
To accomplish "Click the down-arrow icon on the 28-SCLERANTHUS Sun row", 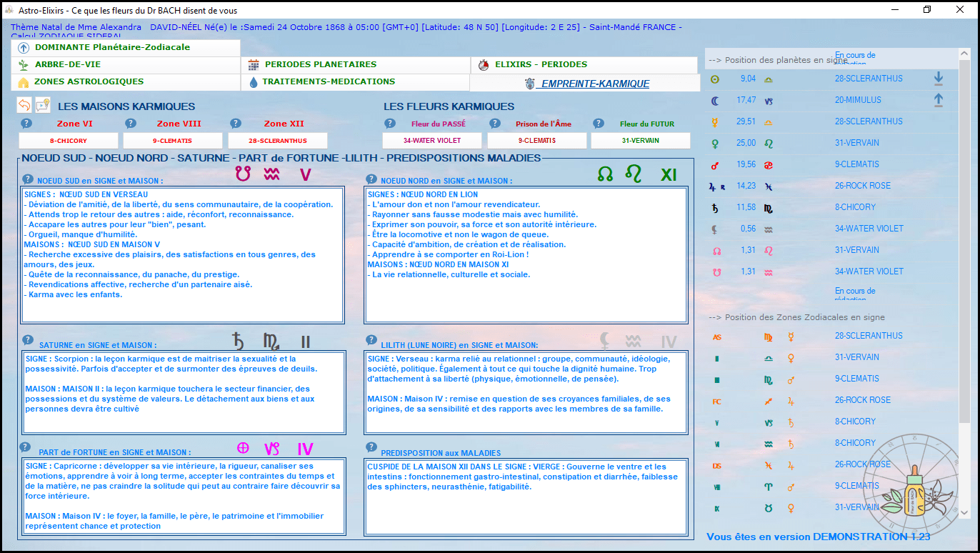I will click(x=939, y=78).
